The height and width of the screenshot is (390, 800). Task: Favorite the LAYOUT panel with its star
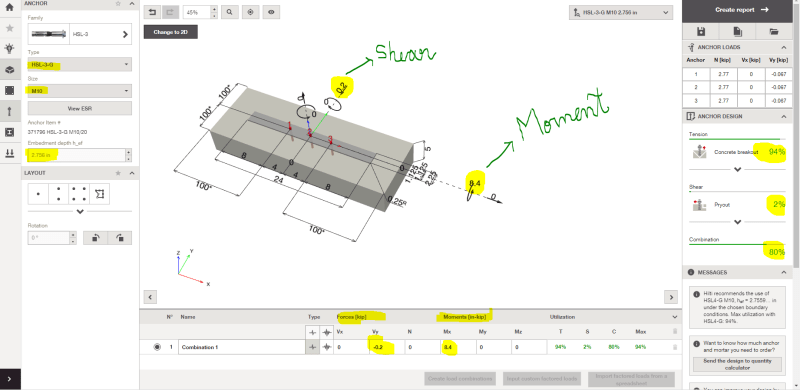[x=118, y=174]
